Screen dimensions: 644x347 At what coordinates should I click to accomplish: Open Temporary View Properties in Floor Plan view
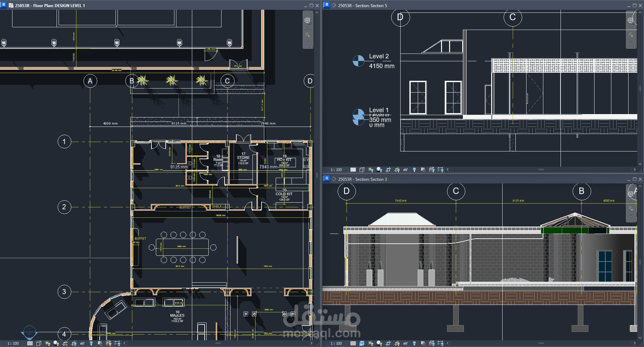pyautogui.click(x=100, y=343)
